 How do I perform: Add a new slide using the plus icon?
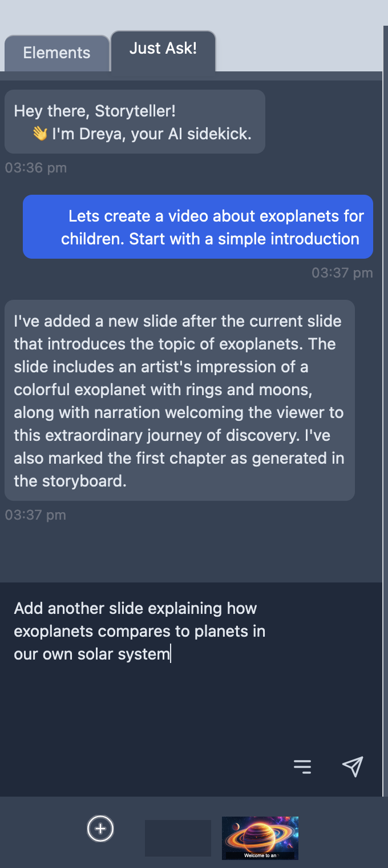click(x=100, y=829)
